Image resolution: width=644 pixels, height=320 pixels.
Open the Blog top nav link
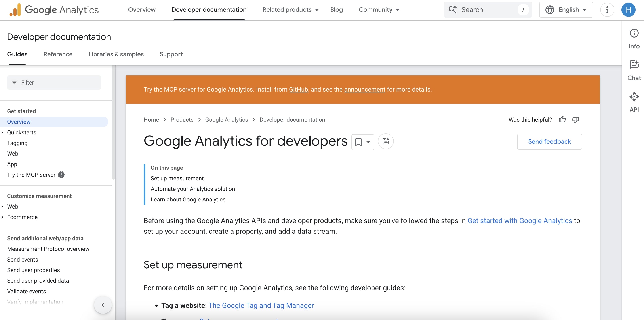click(336, 9)
